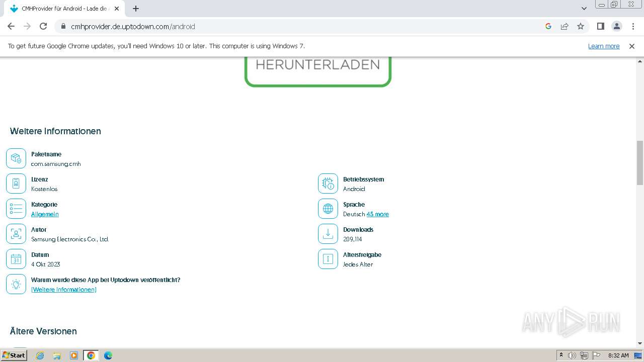Select the CMHProvider für Android tab
The image size is (644, 362).
(x=64, y=9)
